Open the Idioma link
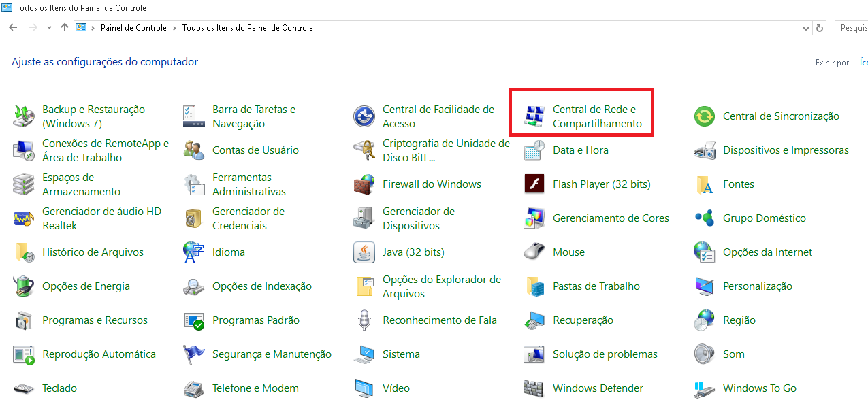The image size is (868, 419). coord(229,252)
